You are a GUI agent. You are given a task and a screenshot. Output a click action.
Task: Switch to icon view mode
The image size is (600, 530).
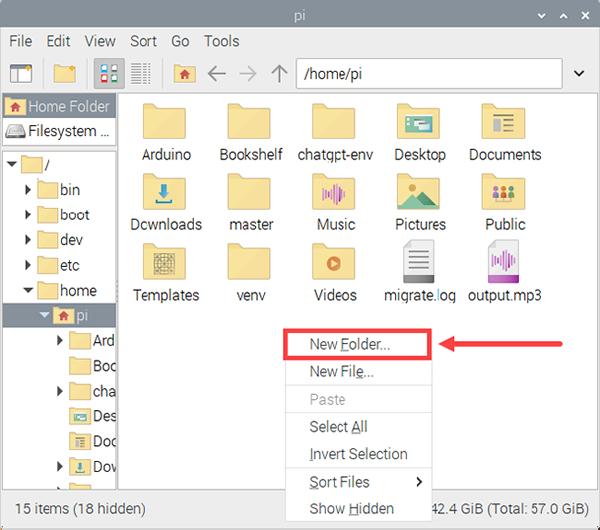(109, 73)
